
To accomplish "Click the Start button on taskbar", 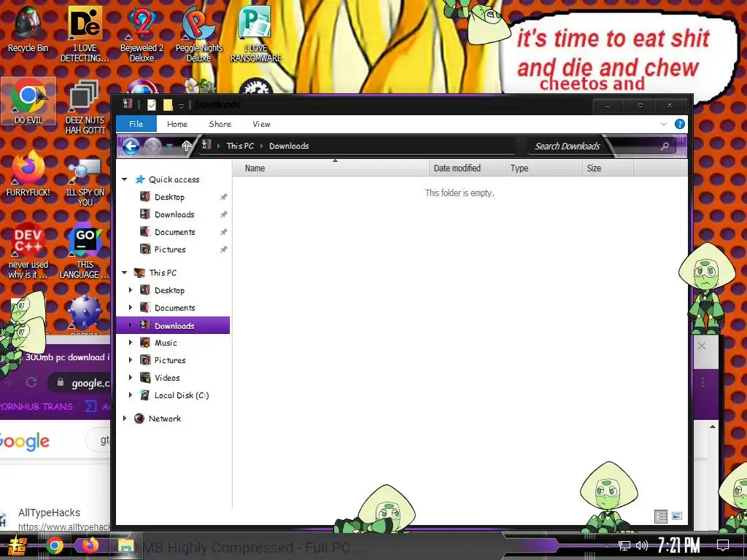I will [x=18, y=545].
